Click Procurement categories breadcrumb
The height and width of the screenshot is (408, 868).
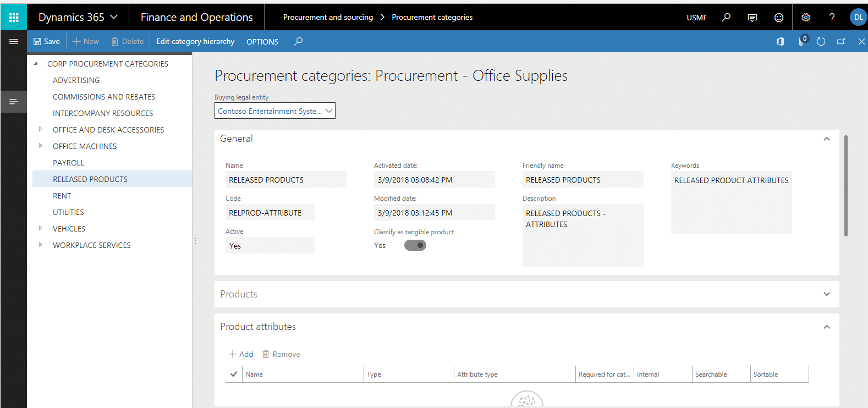tap(432, 17)
